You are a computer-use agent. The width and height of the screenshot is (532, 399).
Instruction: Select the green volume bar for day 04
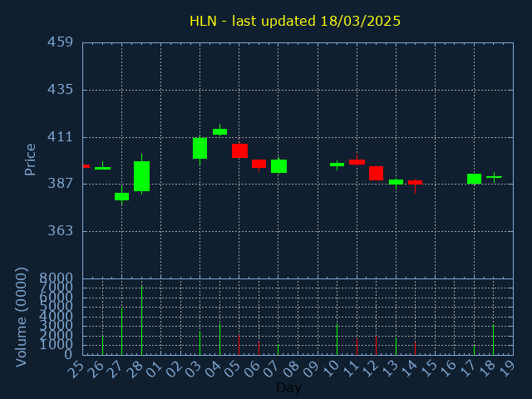point(219,339)
